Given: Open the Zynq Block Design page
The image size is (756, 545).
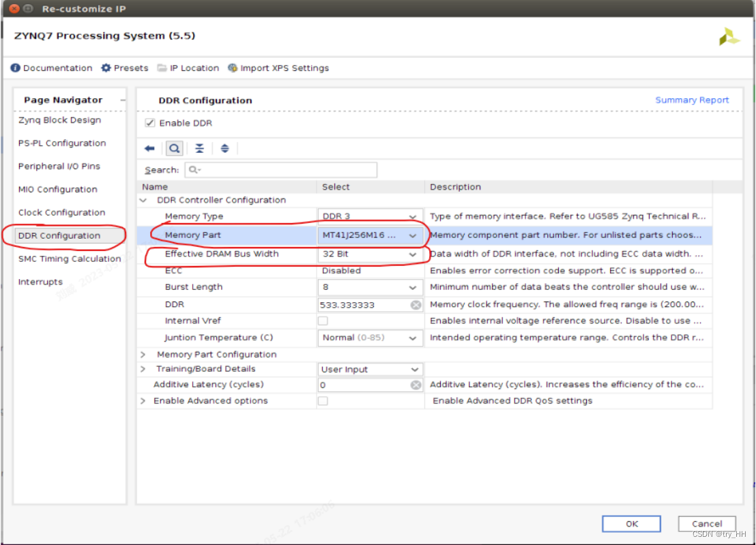Looking at the screenshot, I should (x=60, y=120).
